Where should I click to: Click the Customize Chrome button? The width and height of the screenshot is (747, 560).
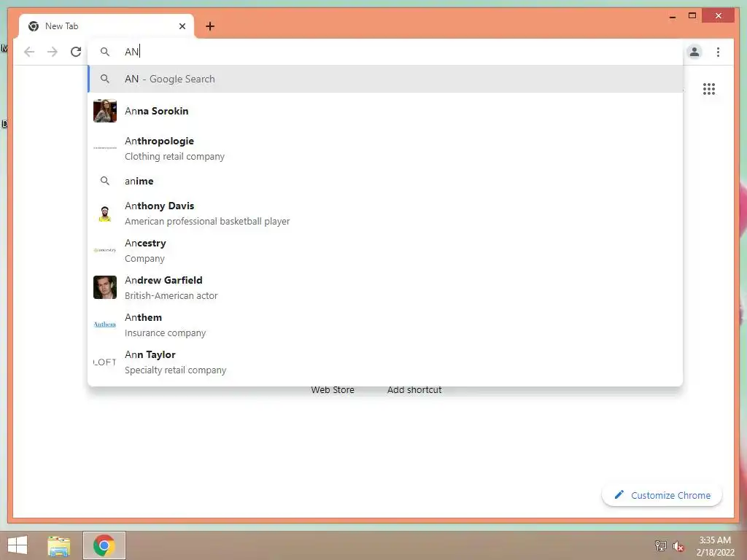(662, 495)
